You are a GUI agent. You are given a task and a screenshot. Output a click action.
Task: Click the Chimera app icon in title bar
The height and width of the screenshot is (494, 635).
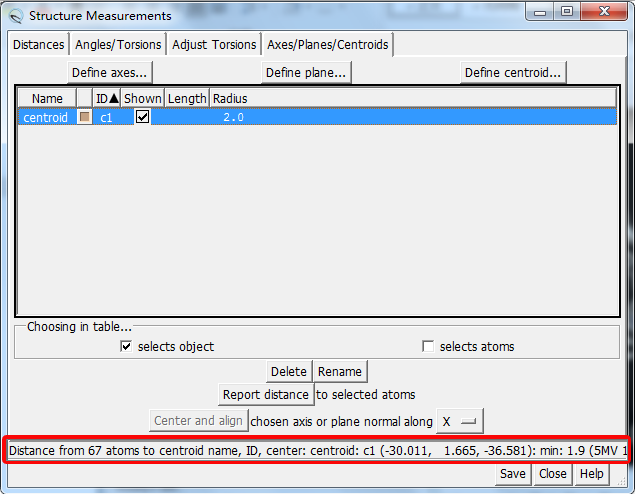15,15
